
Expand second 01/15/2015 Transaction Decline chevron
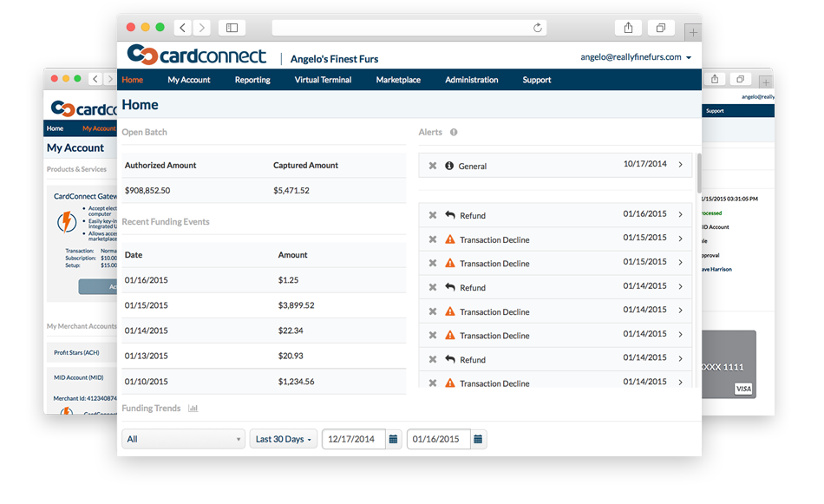[681, 262]
